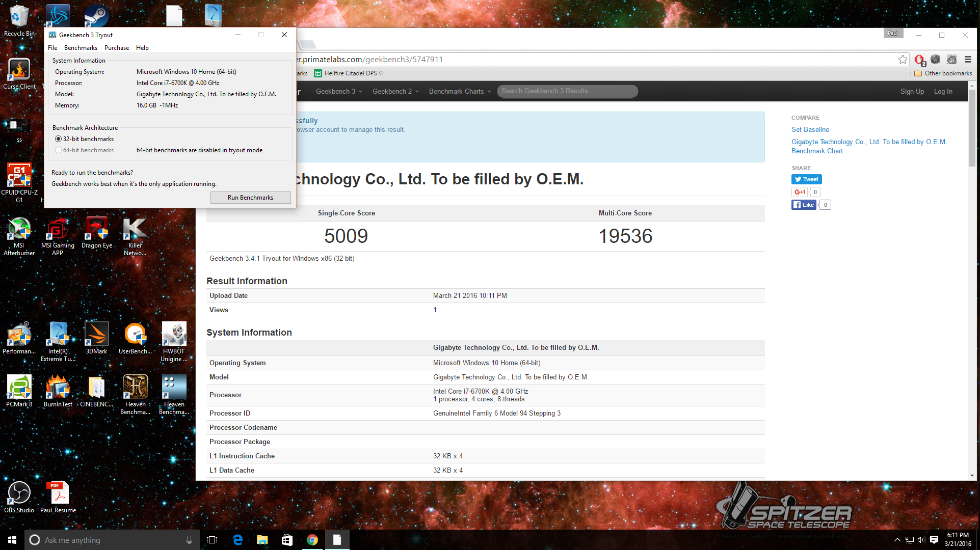Open Hellfire Citadel DPS bookmark

[349, 73]
